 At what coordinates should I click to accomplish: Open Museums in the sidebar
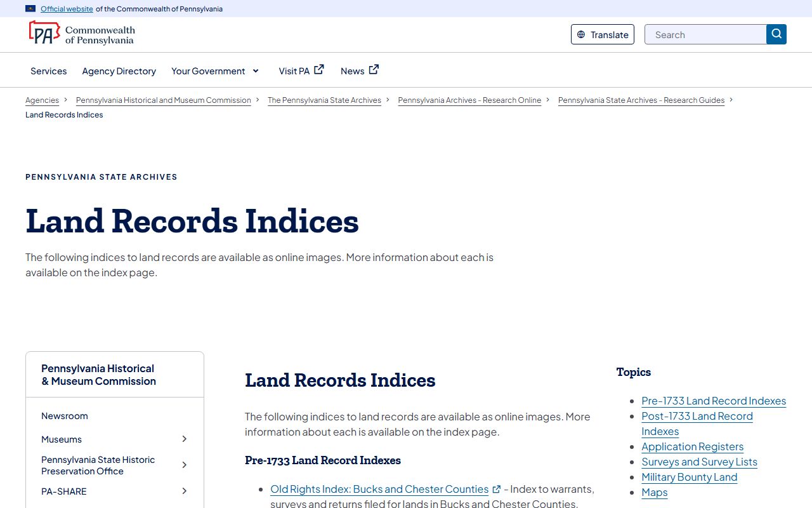pos(62,439)
